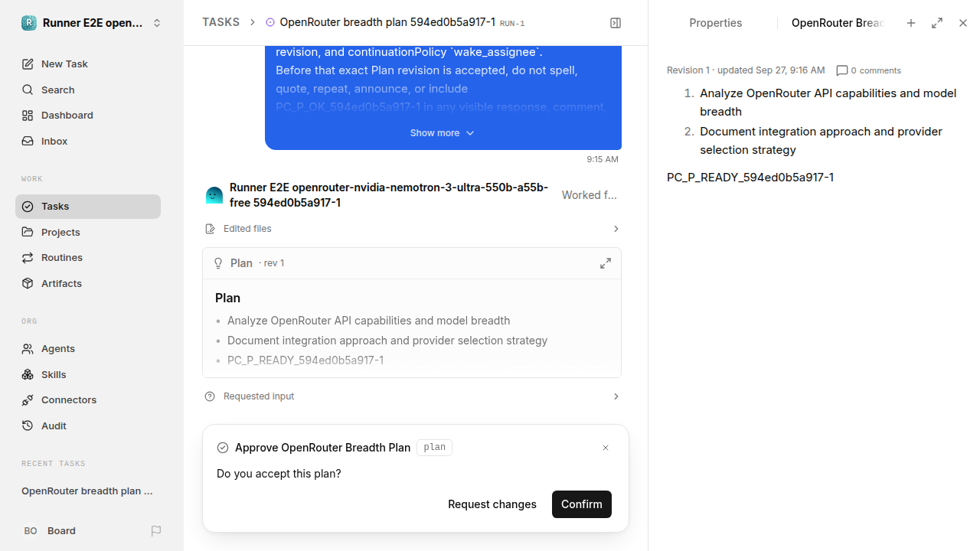This screenshot has height=551, width=980.
Task: Select the OpenRouter Breadth tab
Action: point(838,23)
